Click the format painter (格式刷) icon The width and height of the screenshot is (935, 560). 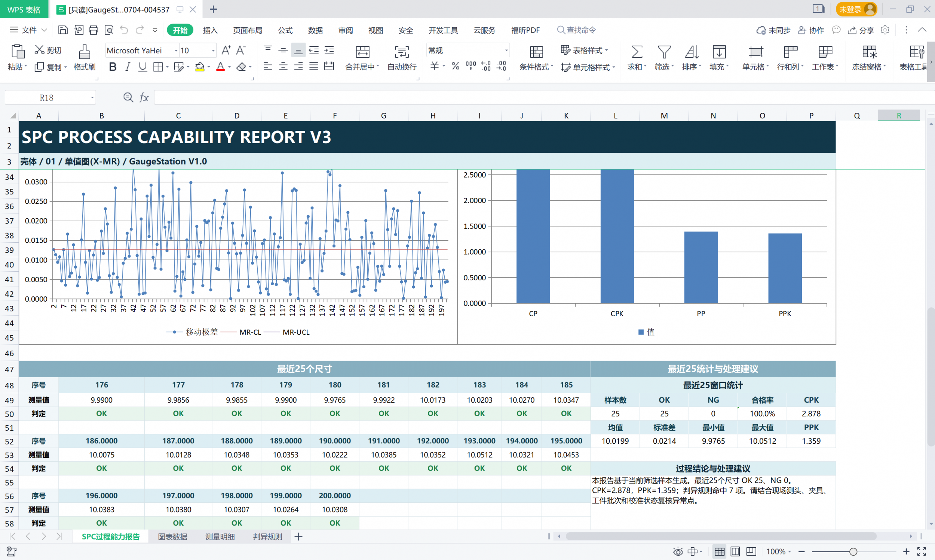[x=84, y=52]
